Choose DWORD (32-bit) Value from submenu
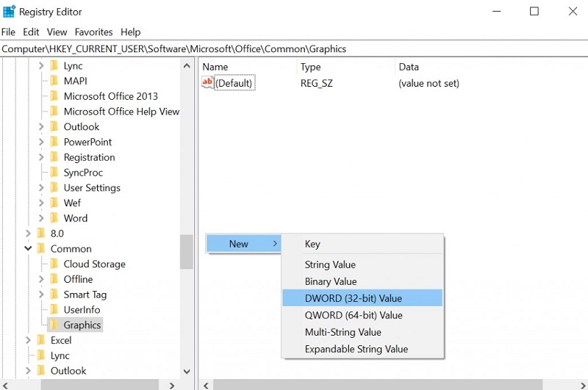Screen dimensions: 588x390 tap(354, 298)
